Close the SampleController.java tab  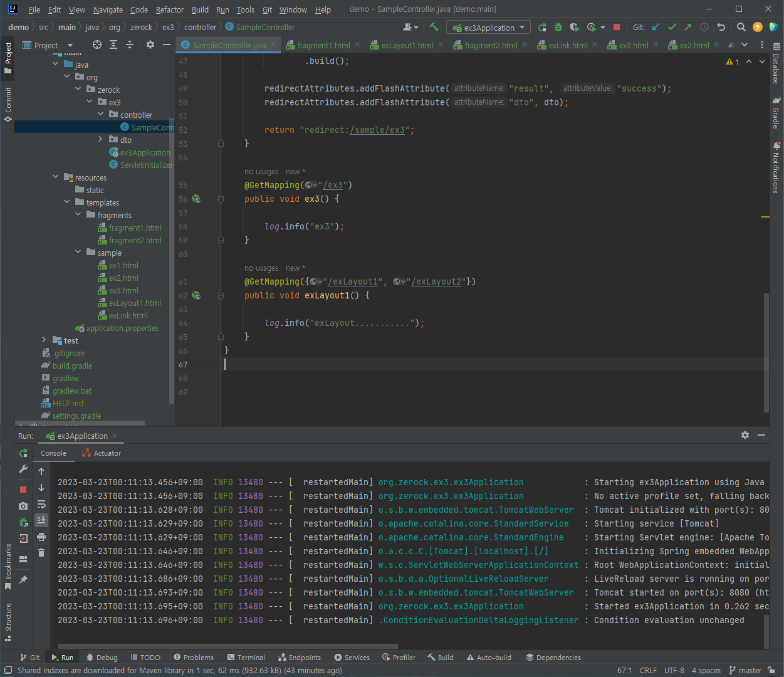pos(273,45)
